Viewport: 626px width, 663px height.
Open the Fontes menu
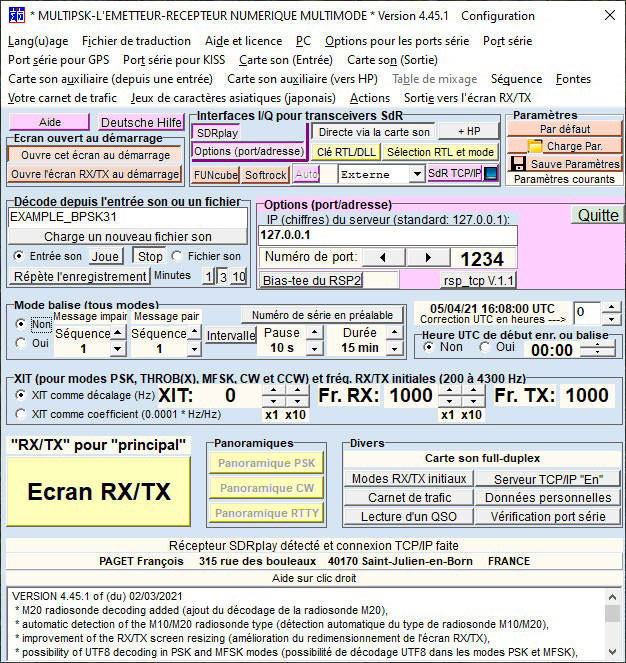click(573, 79)
